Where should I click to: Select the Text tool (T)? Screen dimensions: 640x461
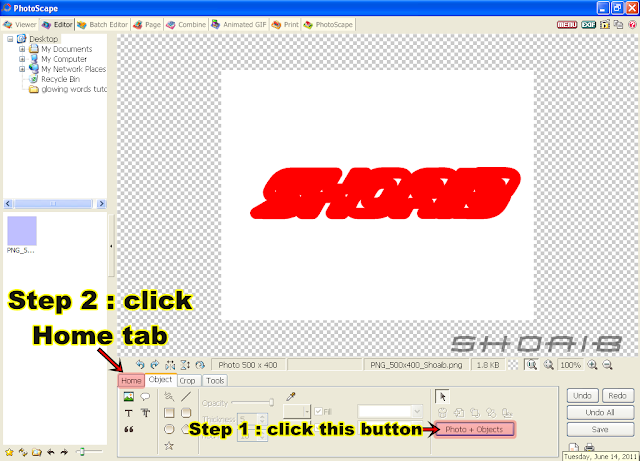click(129, 413)
